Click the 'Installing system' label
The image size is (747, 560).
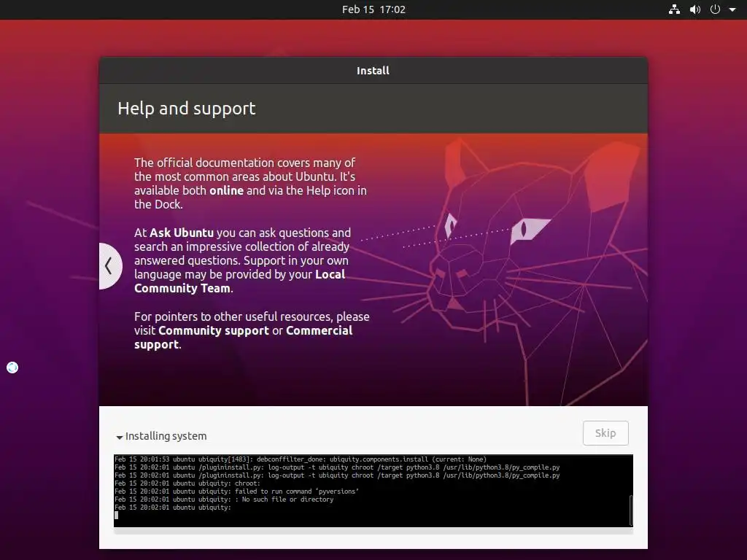[166, 436]
